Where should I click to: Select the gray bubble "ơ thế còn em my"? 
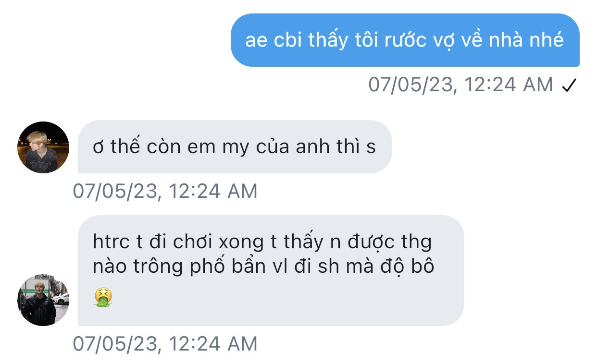235,146
